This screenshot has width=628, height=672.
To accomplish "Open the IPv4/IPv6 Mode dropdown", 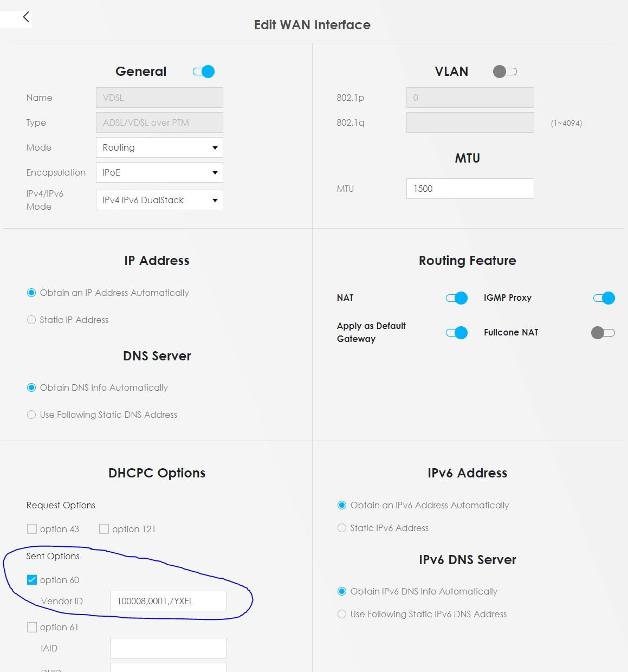I will tap(159, 200).
